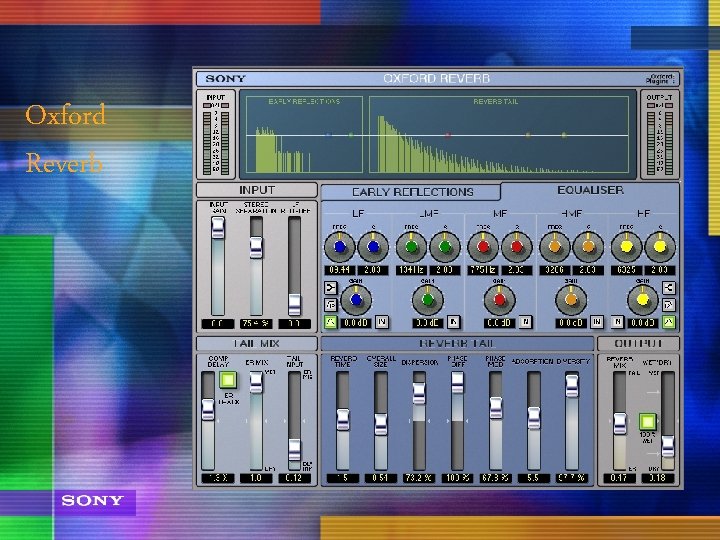Click the yellow HF gain knob
The image size is (720, 540).
coord(643,300)
